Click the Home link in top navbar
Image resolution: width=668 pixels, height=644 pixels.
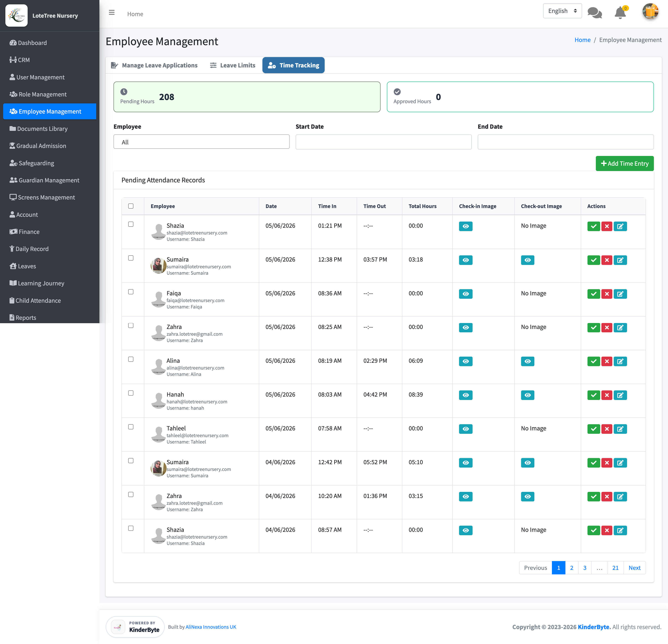(x=135, y=14)
